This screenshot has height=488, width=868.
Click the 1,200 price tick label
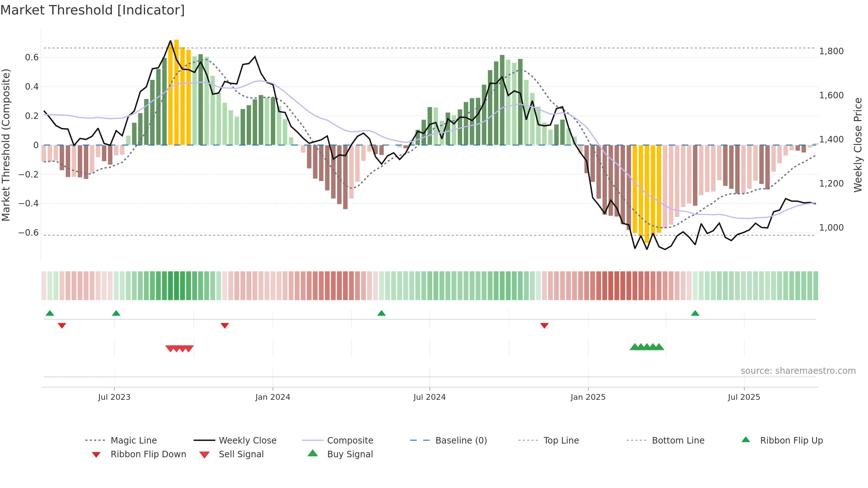(x=831, y=184)
